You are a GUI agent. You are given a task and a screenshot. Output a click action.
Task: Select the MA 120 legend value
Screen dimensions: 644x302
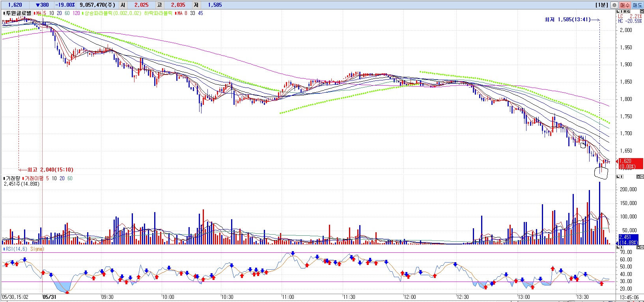coord(77,13)
